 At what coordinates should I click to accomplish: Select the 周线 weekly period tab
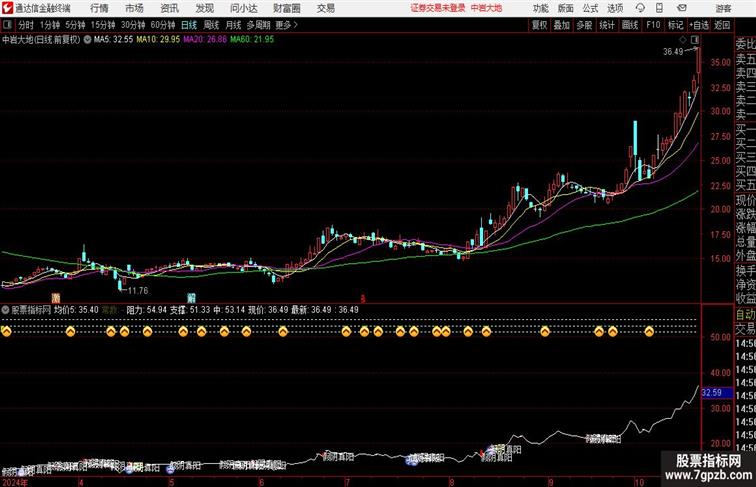[211, 25]
